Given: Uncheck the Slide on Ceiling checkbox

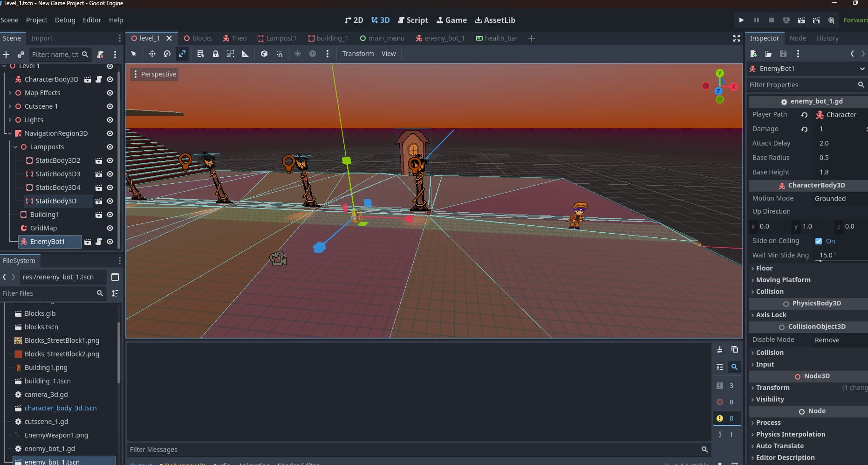Looking at the screenshot, I should tap(819, 241).
